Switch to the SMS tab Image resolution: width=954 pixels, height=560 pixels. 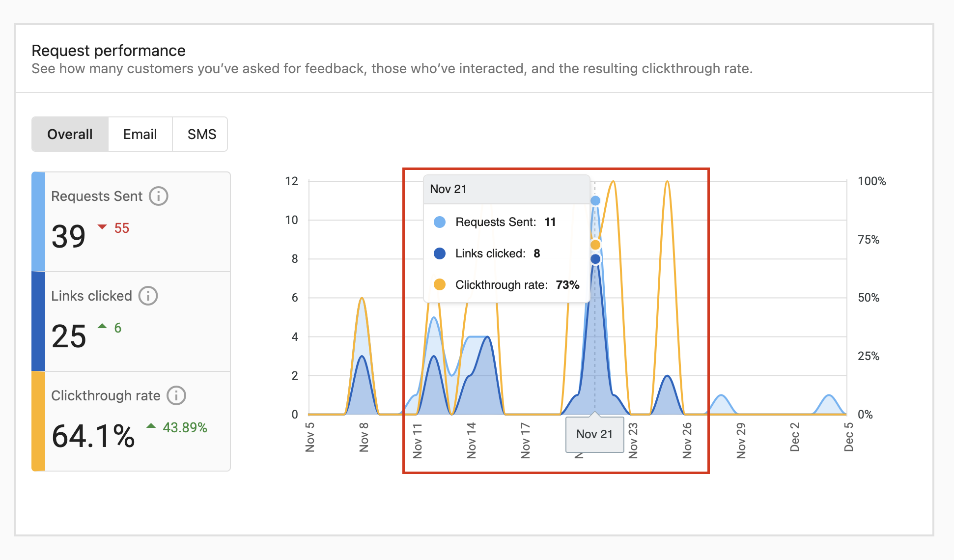(201, 134)
